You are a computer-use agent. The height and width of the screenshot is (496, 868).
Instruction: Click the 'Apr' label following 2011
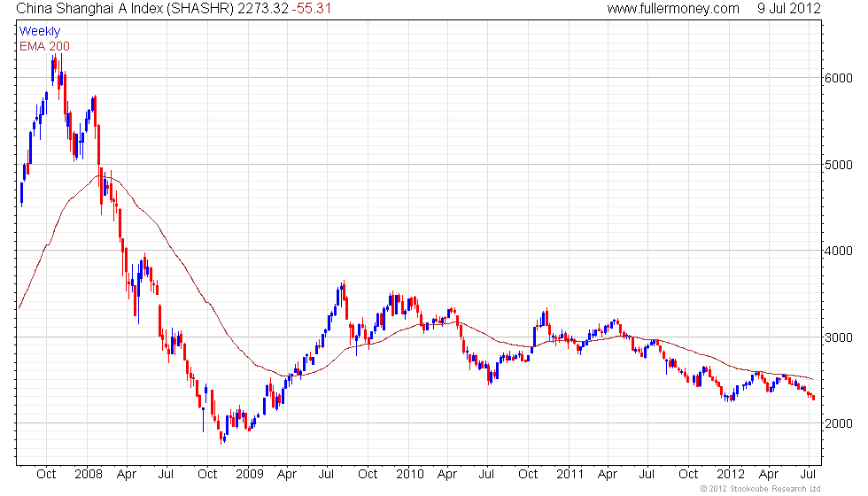click(608, 475)
